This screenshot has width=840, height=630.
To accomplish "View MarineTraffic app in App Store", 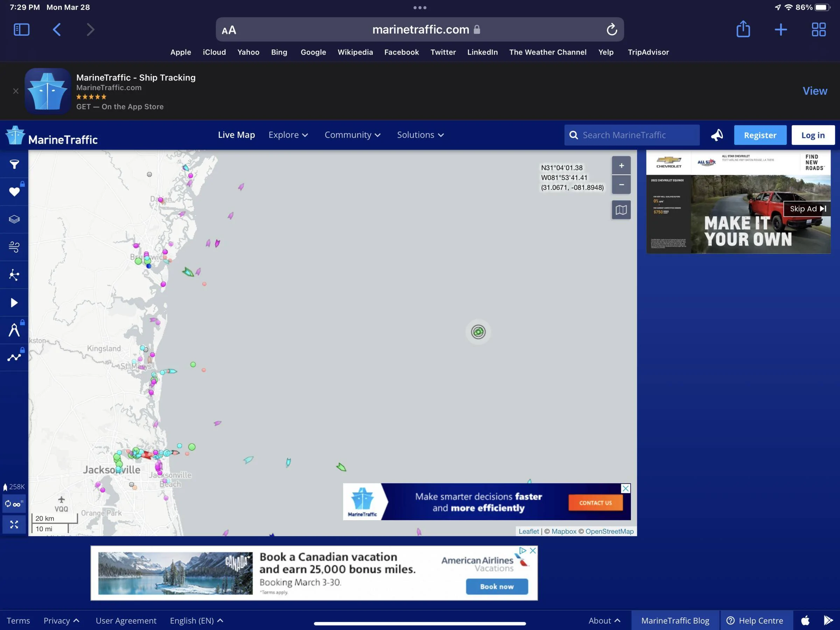I will click(x=814, y=91).
